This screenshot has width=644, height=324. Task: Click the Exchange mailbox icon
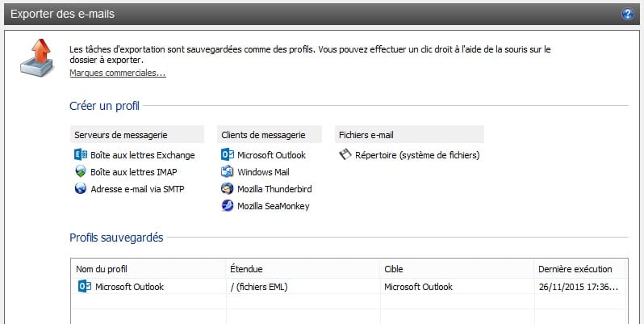pyautogui.click(x=81, y=154)
